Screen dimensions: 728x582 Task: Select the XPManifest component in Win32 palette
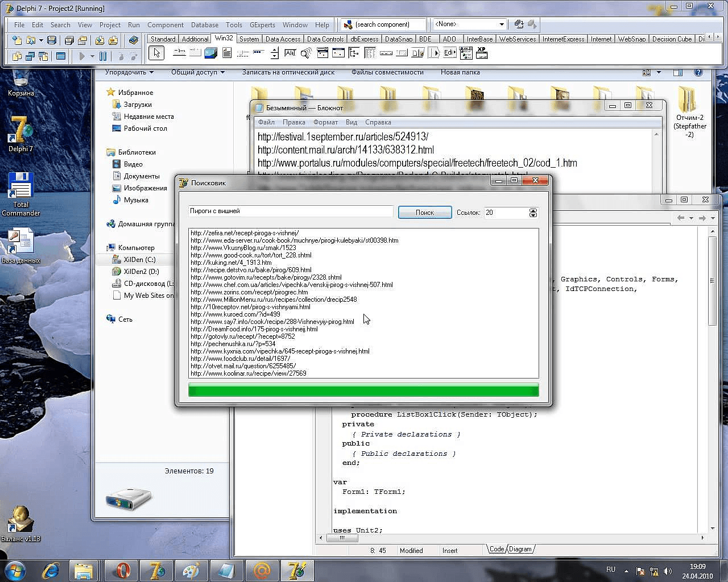[x=482, y=53]
